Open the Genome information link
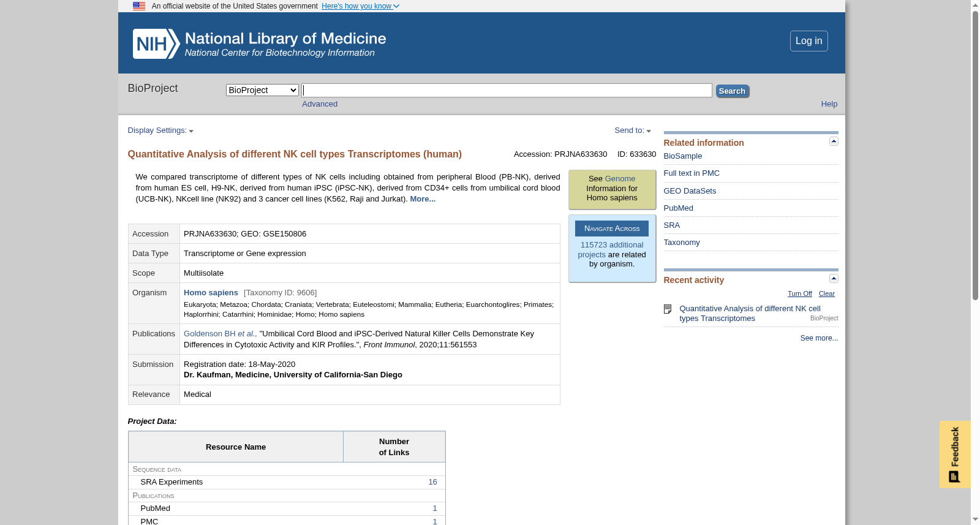Image resolution: width=980 pixels, height=525 pixels. pyautogui.click(x=620, y=179)
